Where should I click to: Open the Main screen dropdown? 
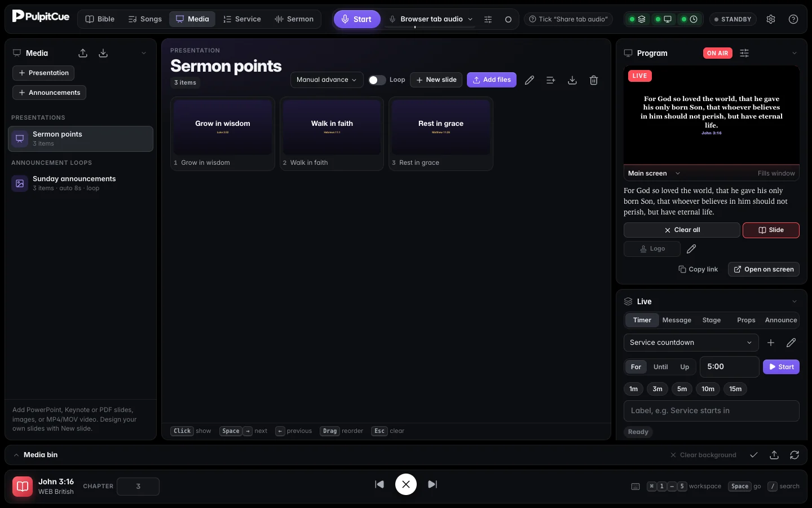(x=654, y=173)
